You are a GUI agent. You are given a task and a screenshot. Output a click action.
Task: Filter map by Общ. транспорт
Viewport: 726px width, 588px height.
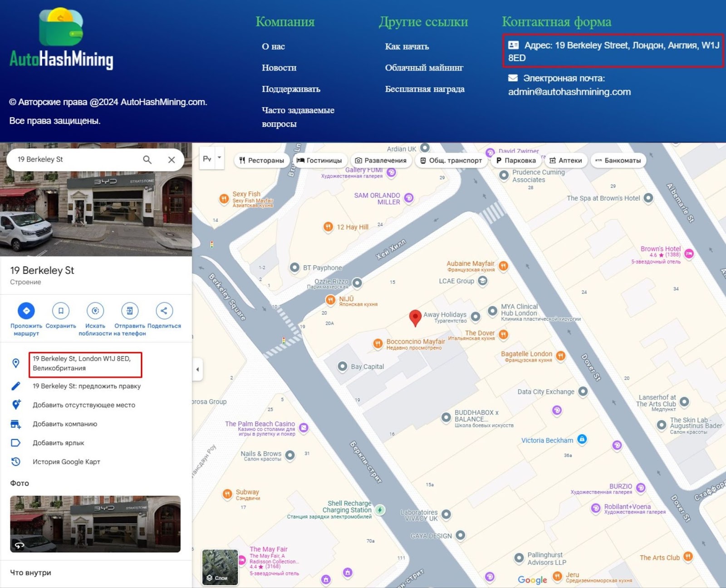tap(451, 160)
